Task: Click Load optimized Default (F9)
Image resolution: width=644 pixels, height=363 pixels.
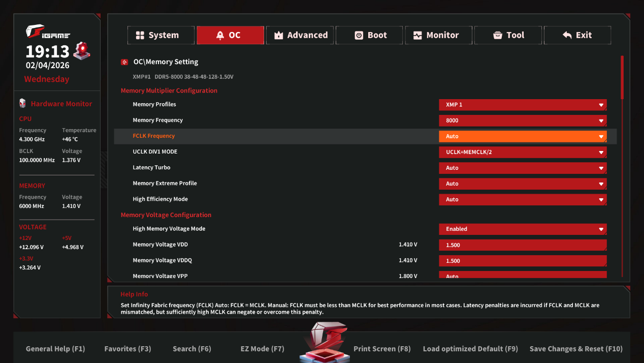Action: pyautogui.click(x=470, y=349)
